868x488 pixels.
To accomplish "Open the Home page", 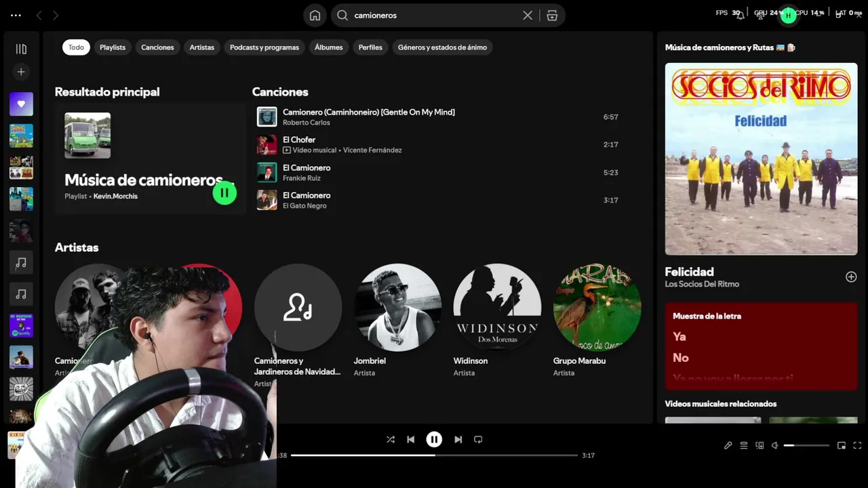I will [315, 15].
